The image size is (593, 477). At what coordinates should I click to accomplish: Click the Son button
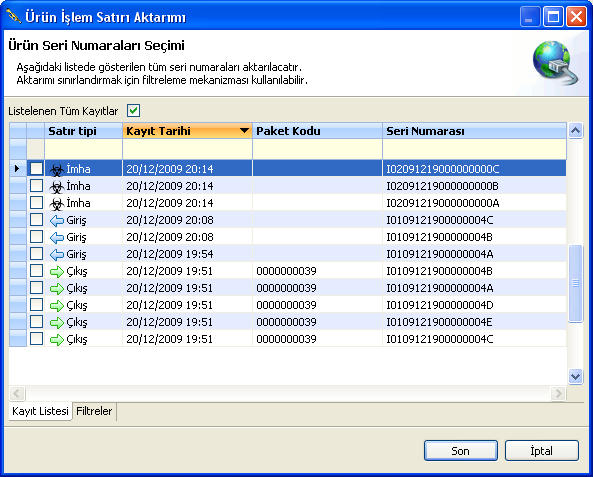click(x=461, y=451)
